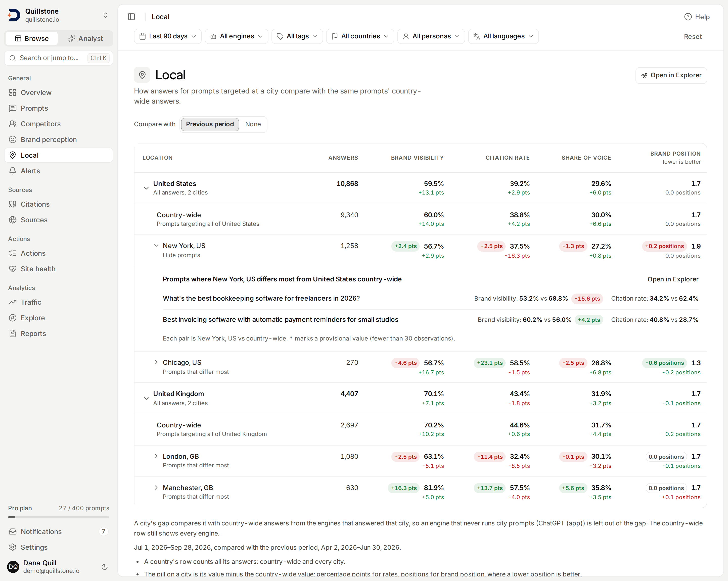Viewport: 728px width, 581px height.
Task: Open Settings gear item
Action: click(x=59, y=547)
